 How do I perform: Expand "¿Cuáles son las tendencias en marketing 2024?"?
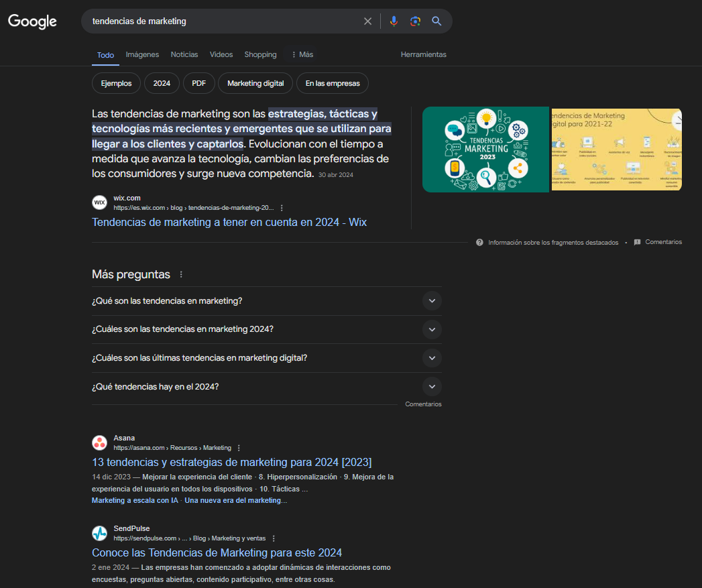click(432, 329)
